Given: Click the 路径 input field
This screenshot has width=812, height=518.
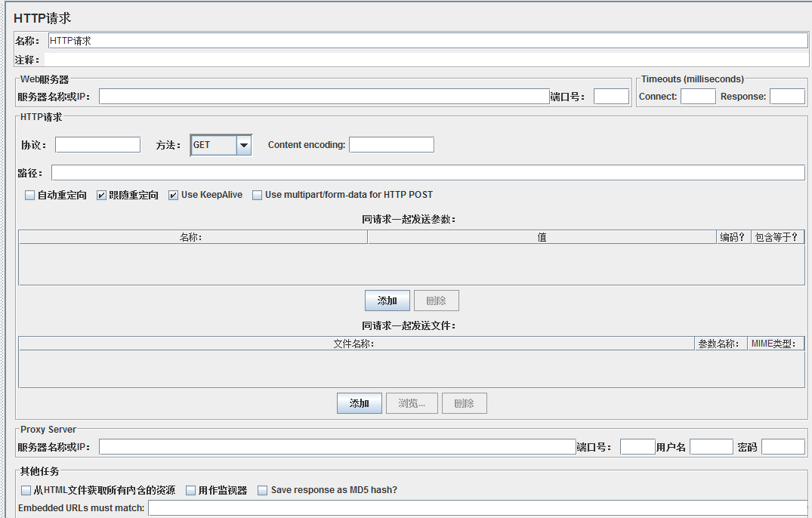Looking at the screenshot, I should coord(428,173).
